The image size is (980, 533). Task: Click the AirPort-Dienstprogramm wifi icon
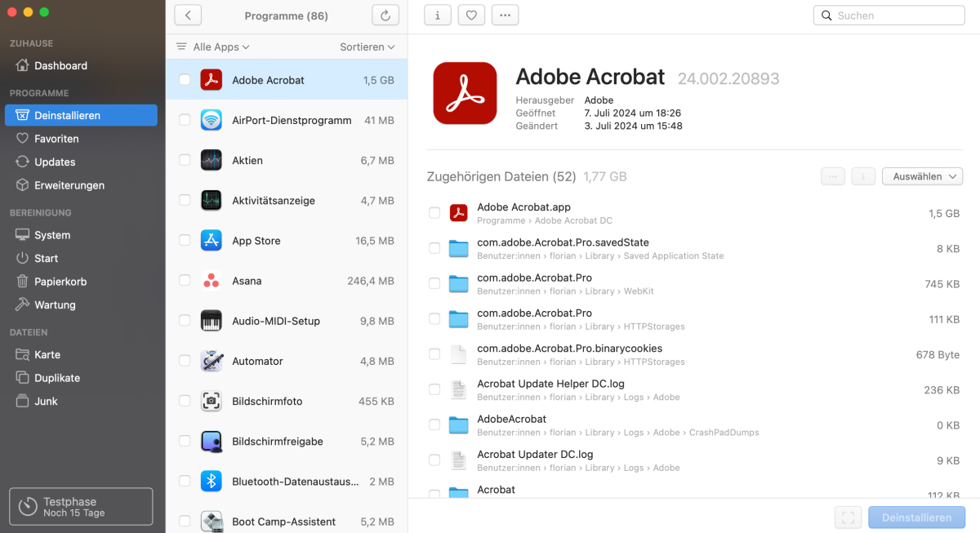pos(212,120)
